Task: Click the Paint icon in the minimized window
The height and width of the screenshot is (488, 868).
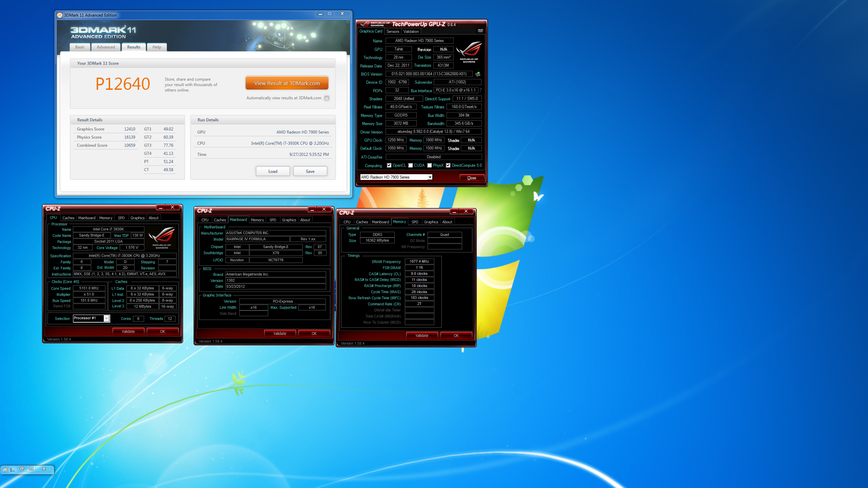Action: (x=5, y=469)
